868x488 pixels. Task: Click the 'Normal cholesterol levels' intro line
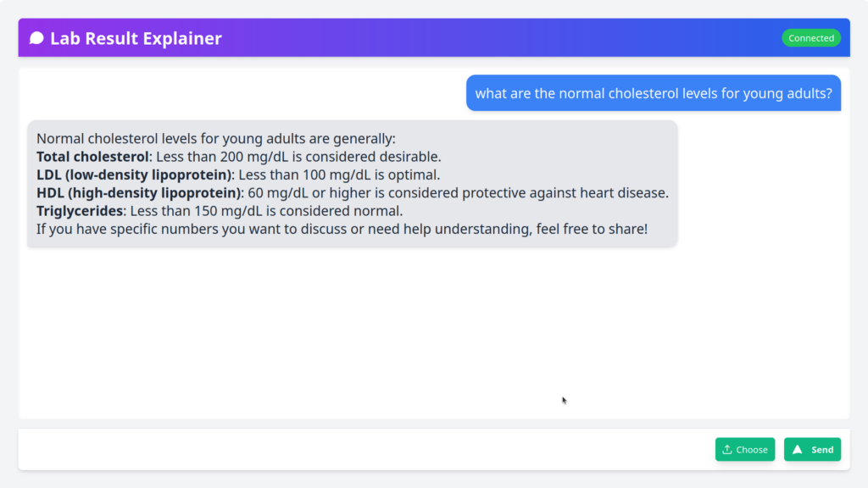point(216,139)
